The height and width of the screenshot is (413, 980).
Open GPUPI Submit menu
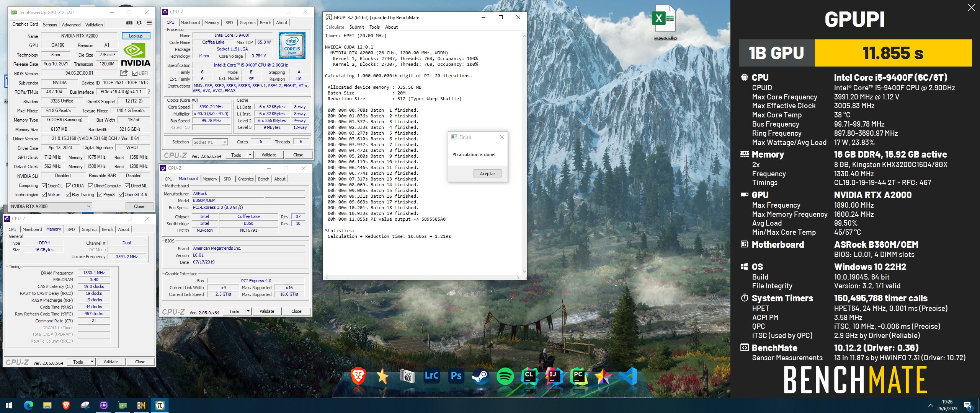click(x=356, y=27)
